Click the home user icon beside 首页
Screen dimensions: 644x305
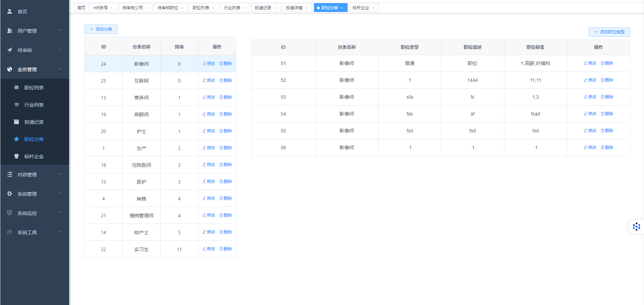pyautogui.click(x=10, y=11)
